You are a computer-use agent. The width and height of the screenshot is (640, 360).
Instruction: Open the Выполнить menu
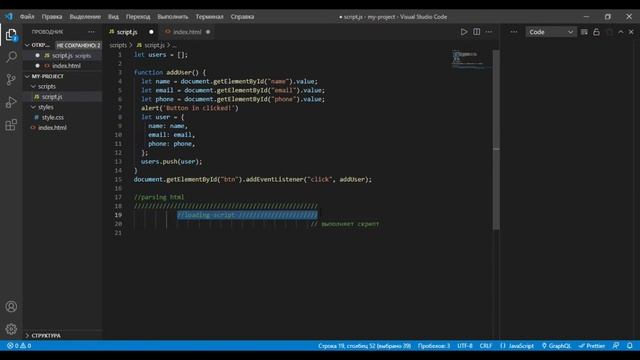(173, 17)
